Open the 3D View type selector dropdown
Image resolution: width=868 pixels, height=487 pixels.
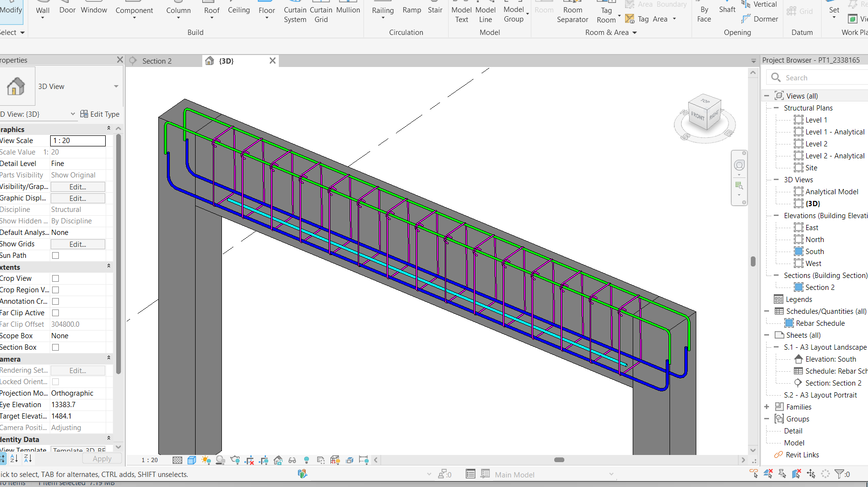(x=116, y=87)
